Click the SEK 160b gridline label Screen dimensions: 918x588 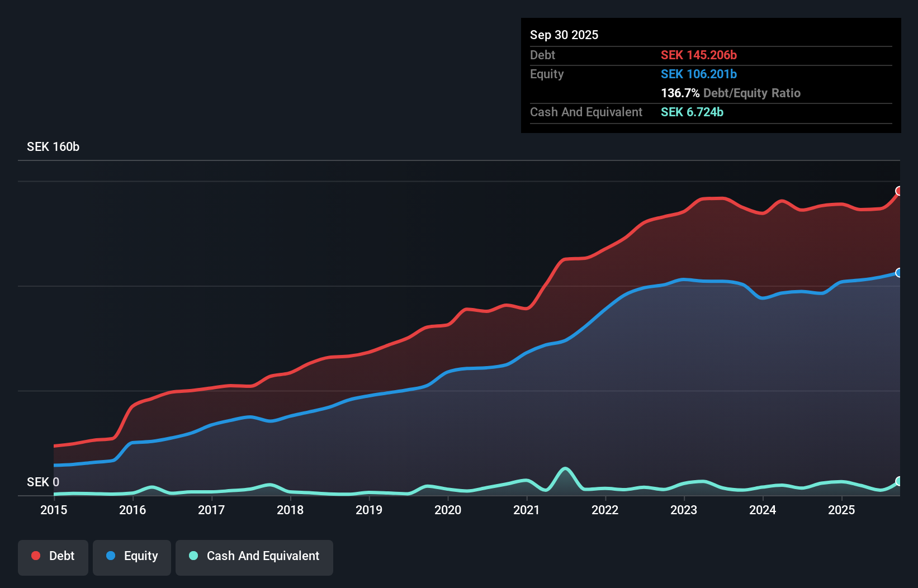point(53,146)
